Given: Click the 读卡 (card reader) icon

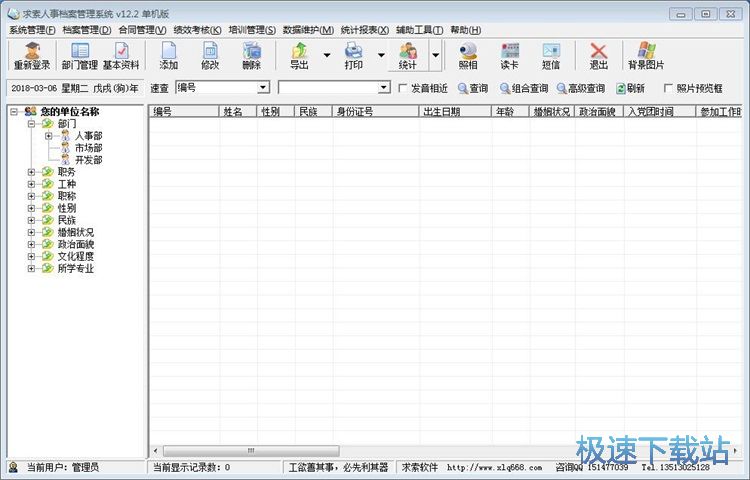Looking at the screenshot, I should point(509,56).
